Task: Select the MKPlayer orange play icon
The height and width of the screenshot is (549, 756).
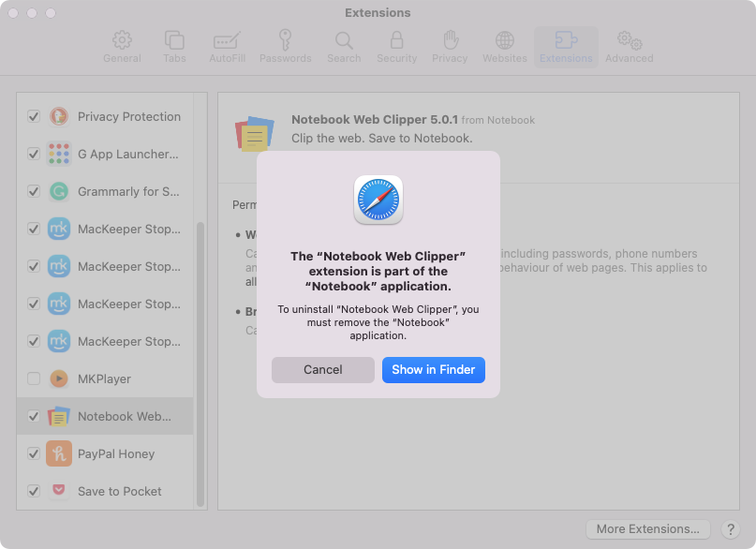Action: click(59, 378)
